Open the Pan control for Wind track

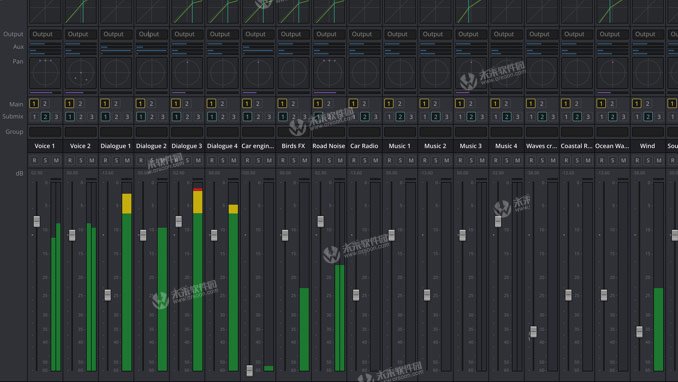tap(648, 73)
